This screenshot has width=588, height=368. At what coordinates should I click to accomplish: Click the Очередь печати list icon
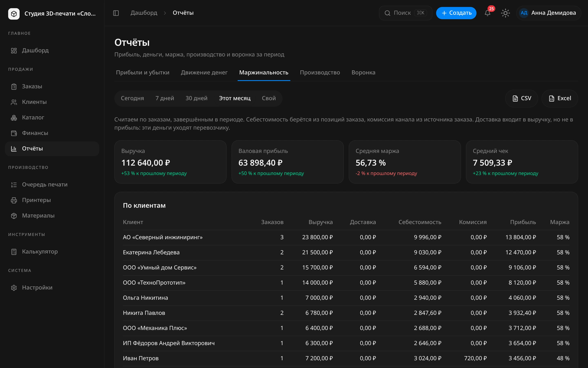tap(14, 185)
